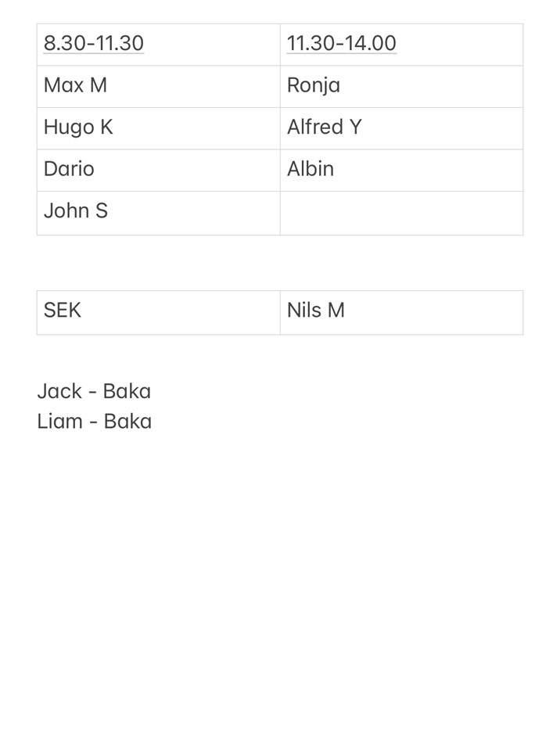Place cursor on the word "Liam"
Image resolution: width=560 pixels, height=751 pixels.
(59, 422)
